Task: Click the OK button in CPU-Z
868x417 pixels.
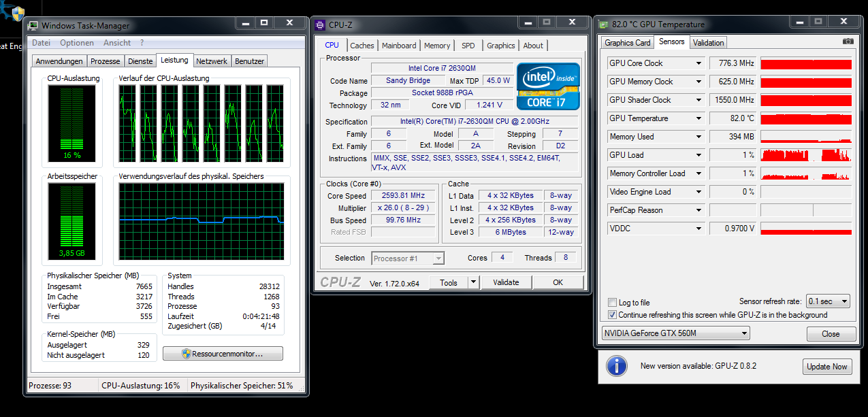Action: 558,282
